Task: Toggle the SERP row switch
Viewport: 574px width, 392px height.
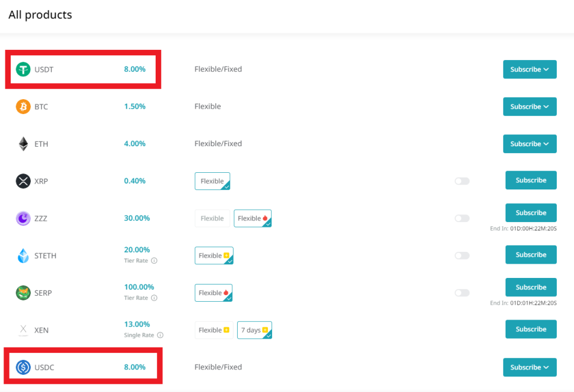Action: 462,293
